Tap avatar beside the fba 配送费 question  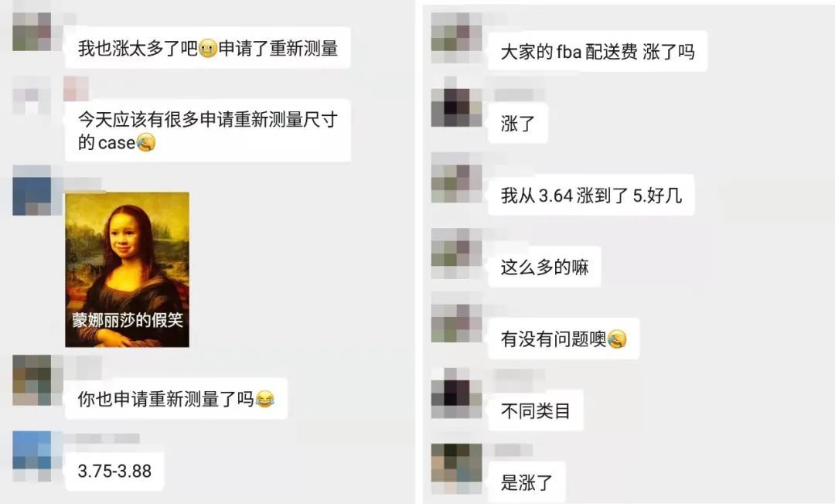point(456,37)
